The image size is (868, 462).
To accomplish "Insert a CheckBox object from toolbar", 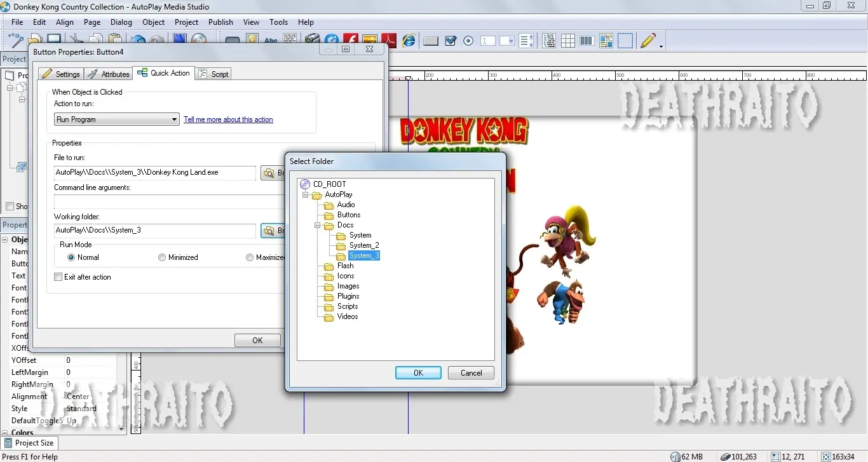I will [451, 41].
